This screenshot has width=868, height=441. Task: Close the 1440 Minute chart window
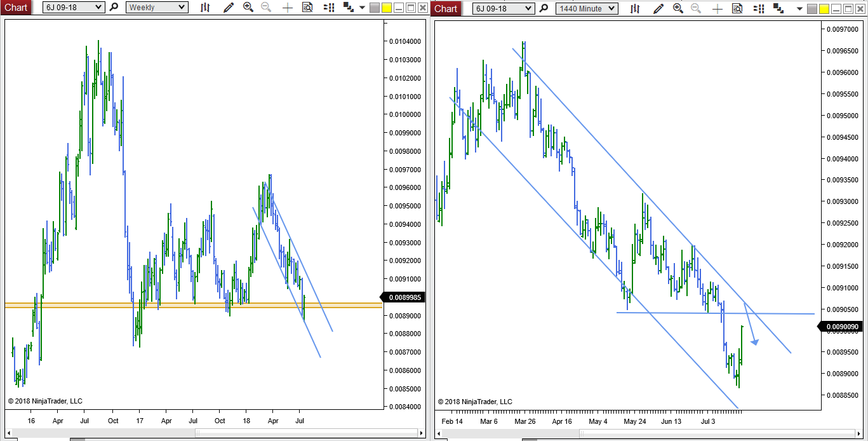click(x=860, y=8)
